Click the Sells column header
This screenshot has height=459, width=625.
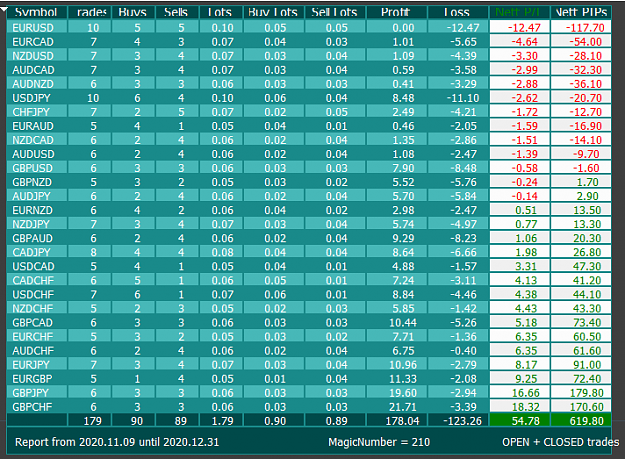pyautogui.click(x=177, y=12)
